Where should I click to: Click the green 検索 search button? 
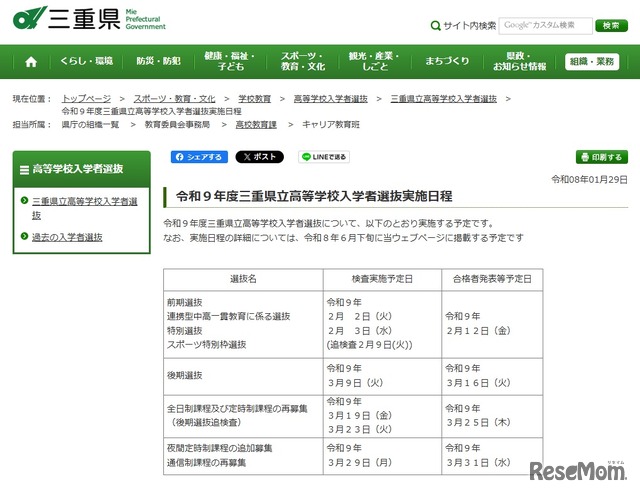[x=611, y=26]
